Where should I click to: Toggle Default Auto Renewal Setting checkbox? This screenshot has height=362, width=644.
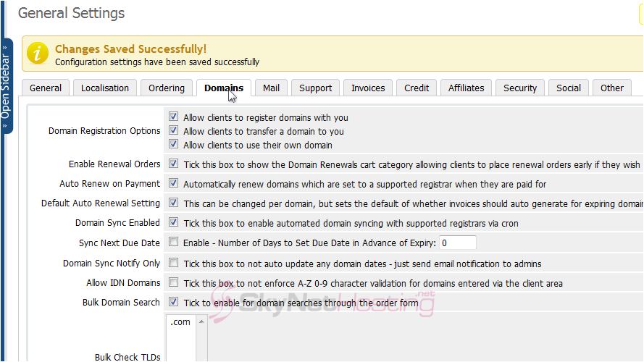coord(173,202)
